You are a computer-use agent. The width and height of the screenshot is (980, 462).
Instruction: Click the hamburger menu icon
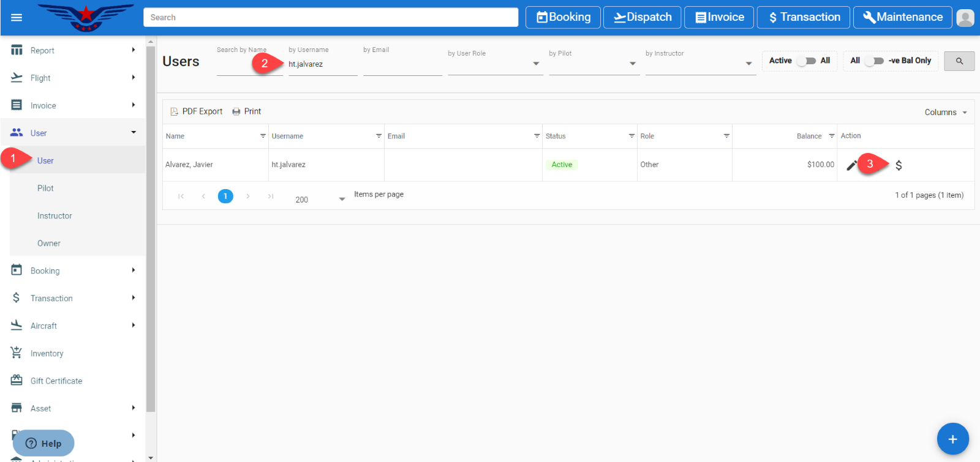(x=17, y=17)
